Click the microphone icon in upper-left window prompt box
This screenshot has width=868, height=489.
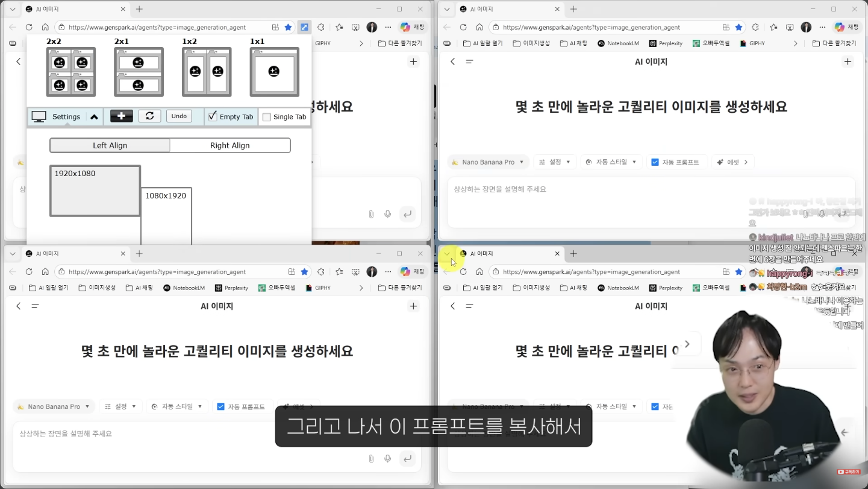[388, 214]
